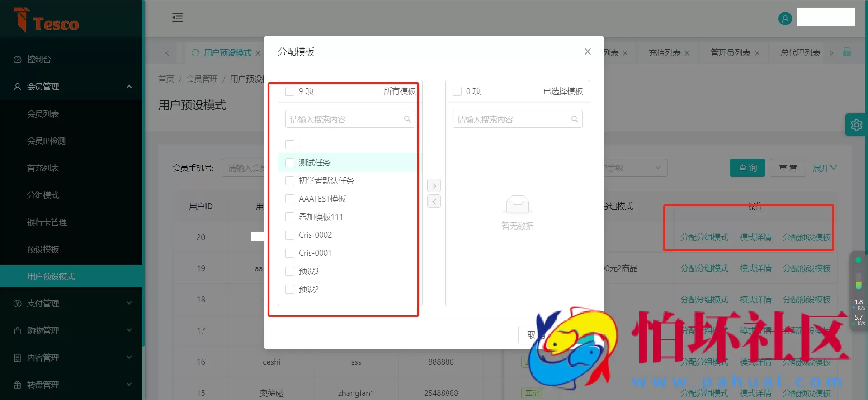Image resolution: width=868 pixels, height=400 pixels.
Task: Switch to 管理员列表 tab
Action: [x=731, y=53]
